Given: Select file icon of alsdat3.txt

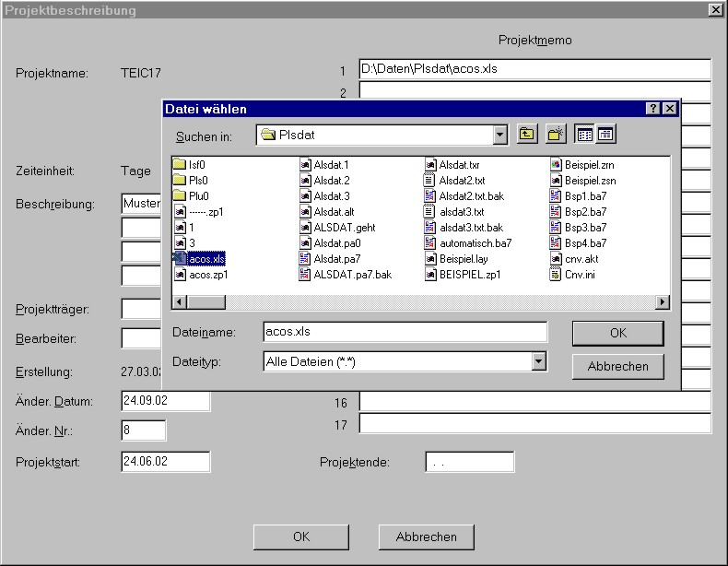Looking at the screenshot, I should (x=429, y=212).
